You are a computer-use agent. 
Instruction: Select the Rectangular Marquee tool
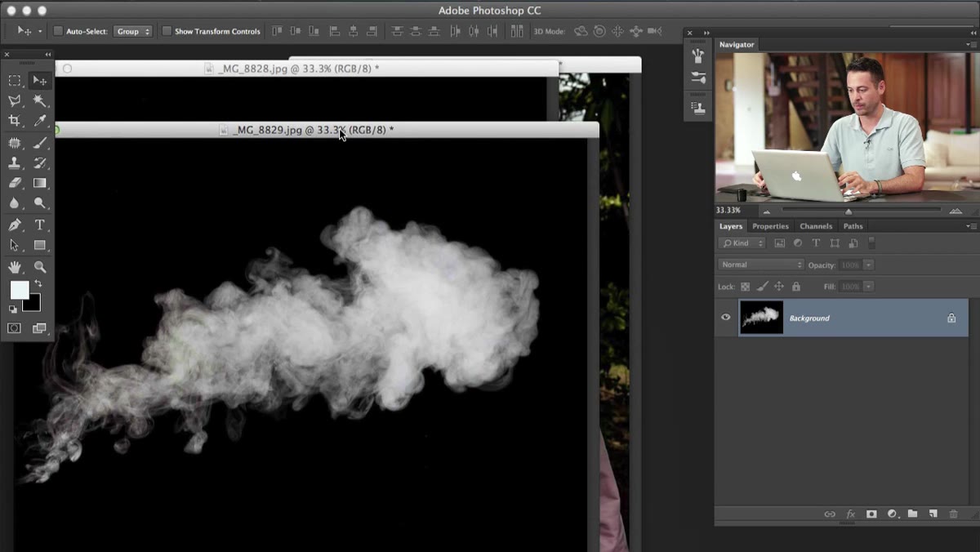(15, 81)
